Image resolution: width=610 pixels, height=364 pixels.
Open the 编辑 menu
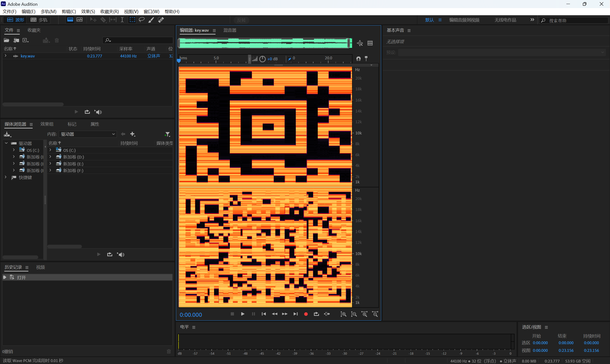click(28, 11)
